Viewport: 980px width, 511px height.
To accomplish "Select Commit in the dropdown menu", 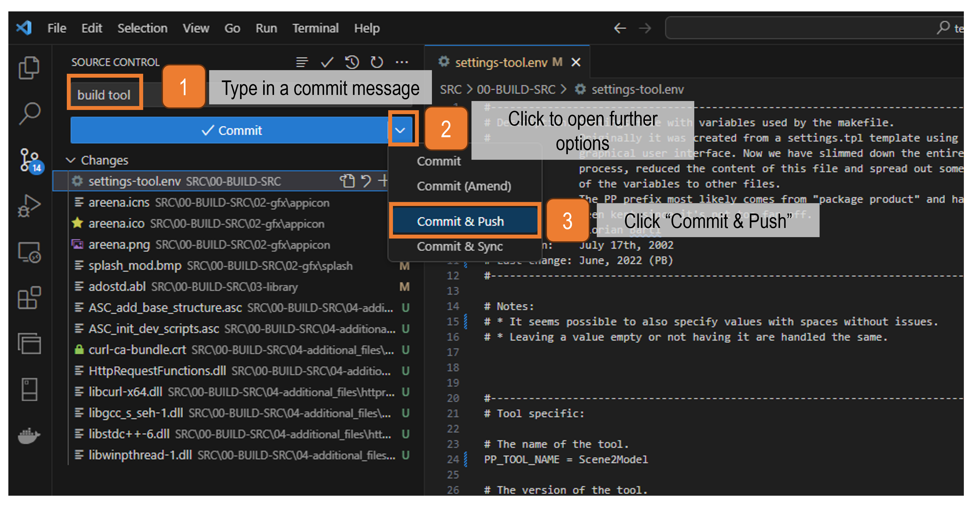I will 439,161.
